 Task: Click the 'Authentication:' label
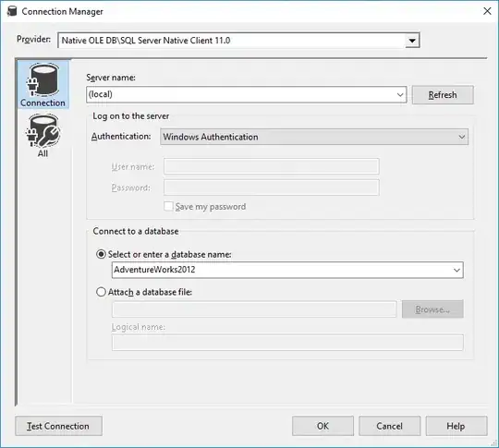click(x=121, y=137)
